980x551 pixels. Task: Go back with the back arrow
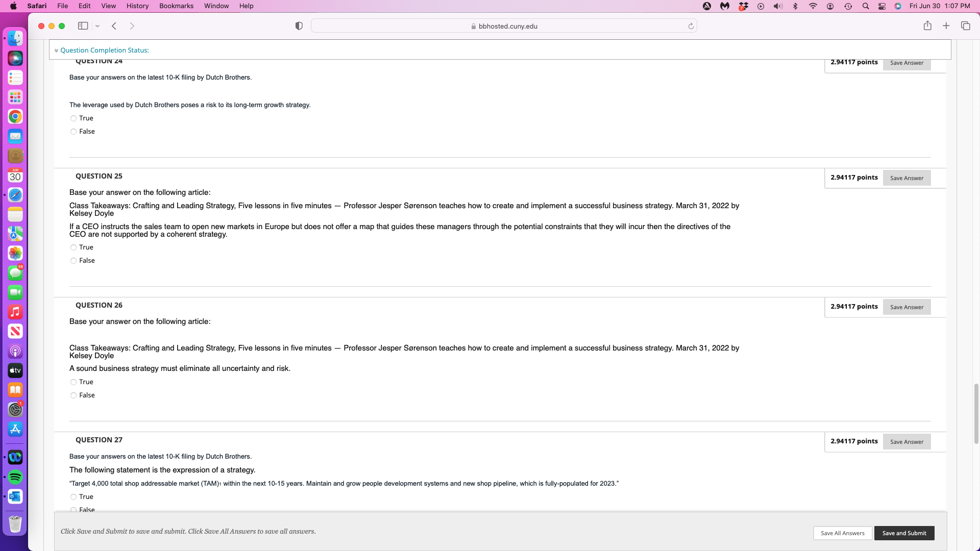(114, 26)
